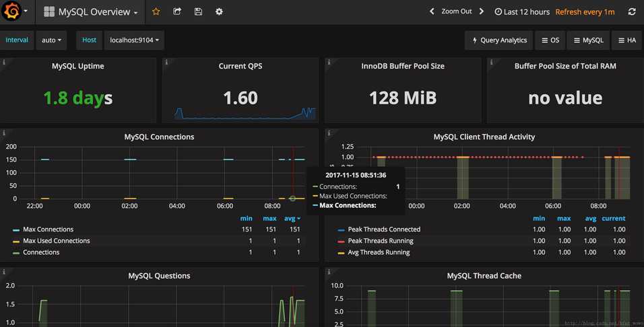Sort Connections legend by max column

(x=269, y=218)
